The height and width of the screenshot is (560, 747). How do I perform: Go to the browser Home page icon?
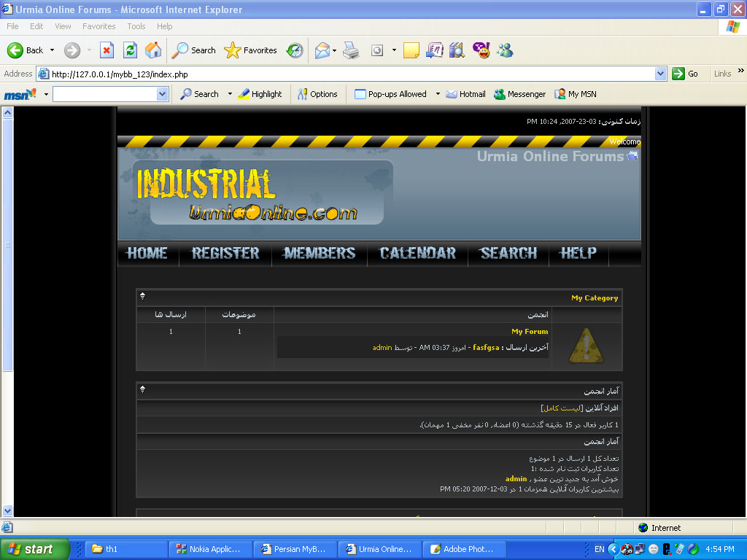[x=153, y=50]
